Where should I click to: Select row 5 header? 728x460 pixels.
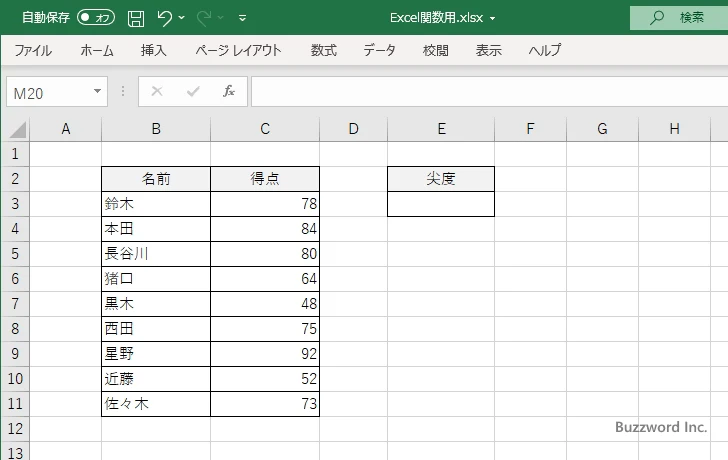(x=15, y=253)
